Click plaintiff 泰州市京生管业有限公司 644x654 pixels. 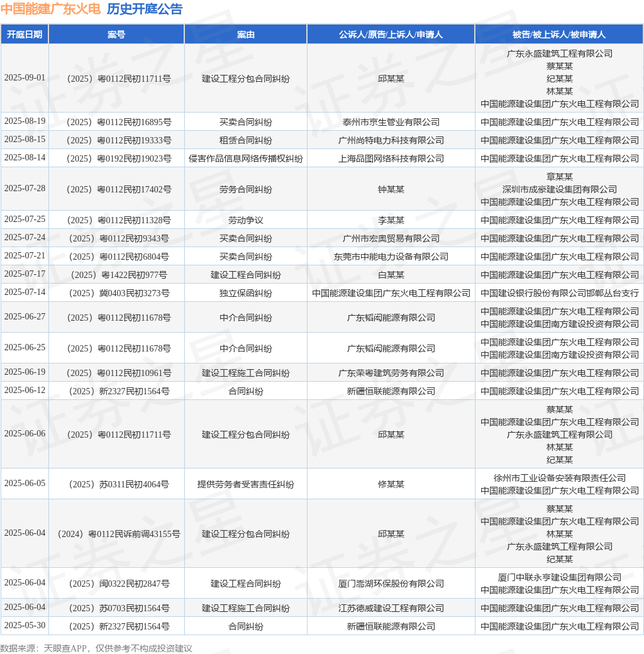(391, 122)
